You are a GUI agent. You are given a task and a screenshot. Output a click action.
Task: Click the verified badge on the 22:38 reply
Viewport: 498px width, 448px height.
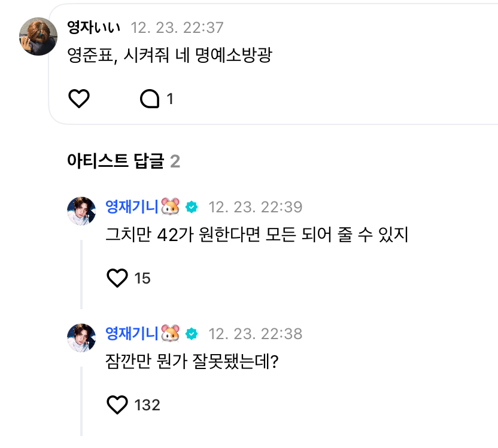[192, 333]
